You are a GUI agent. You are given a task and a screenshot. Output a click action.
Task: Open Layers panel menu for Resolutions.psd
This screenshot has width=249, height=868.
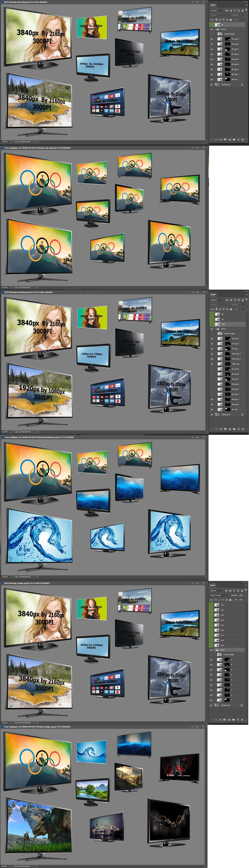pos(247,295)
